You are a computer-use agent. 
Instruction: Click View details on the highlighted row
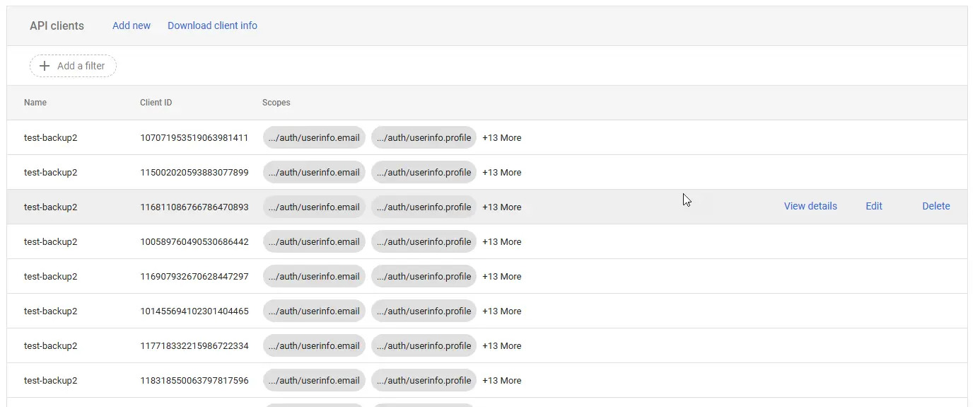[810, 206]
